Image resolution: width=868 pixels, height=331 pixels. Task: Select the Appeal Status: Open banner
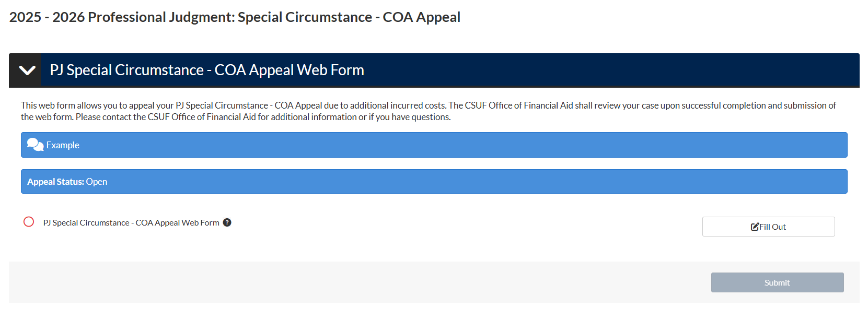[434, 181]
